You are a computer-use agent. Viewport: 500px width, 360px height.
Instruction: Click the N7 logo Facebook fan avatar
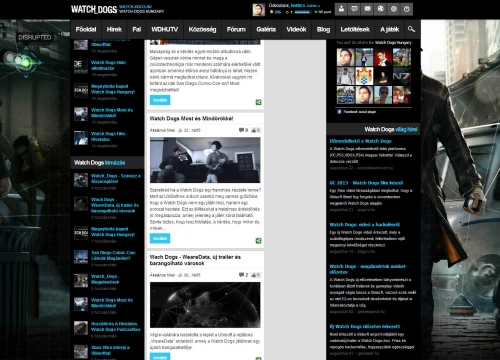pos(401,76)
